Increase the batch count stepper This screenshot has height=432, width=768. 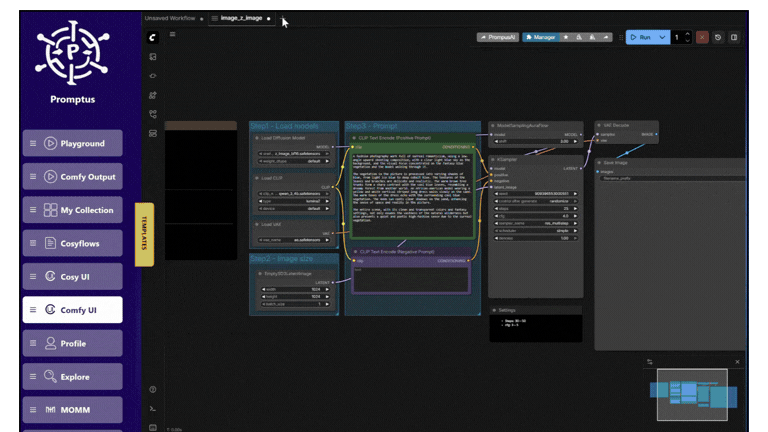[x=687, y=34]
